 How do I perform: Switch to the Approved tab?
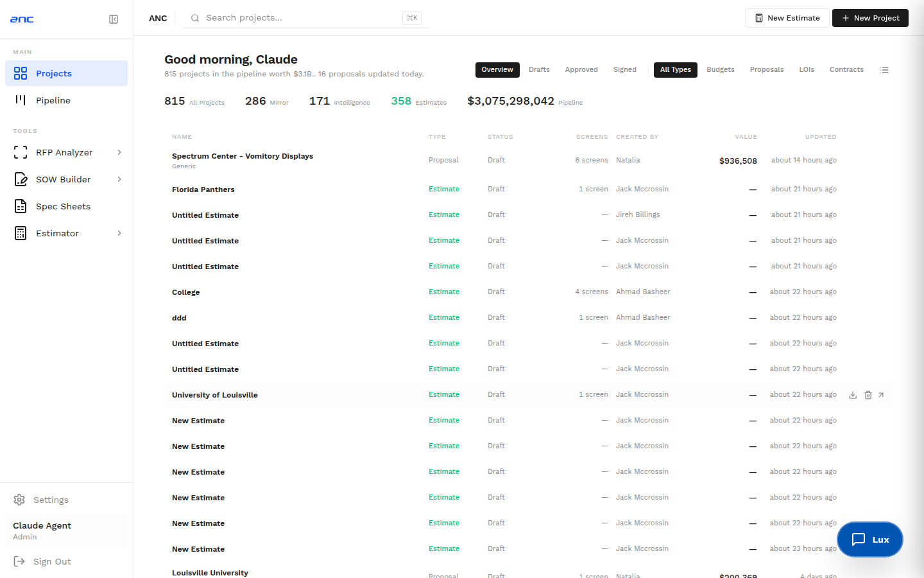pos(581,70)
